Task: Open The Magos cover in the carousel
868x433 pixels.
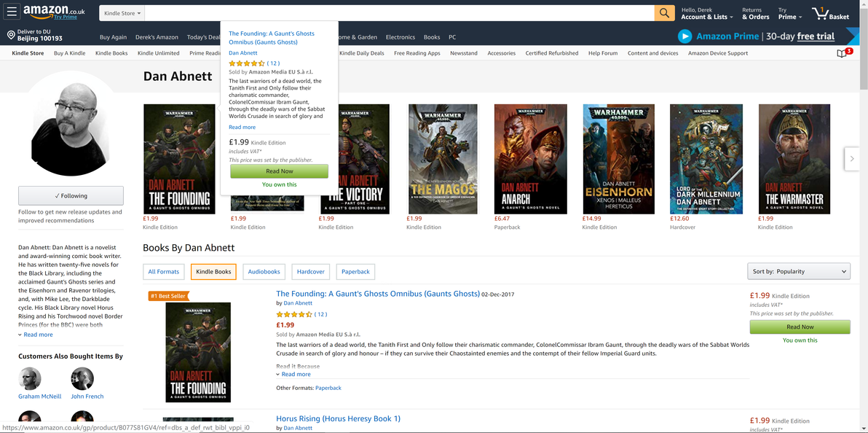Action: point(443,159)
